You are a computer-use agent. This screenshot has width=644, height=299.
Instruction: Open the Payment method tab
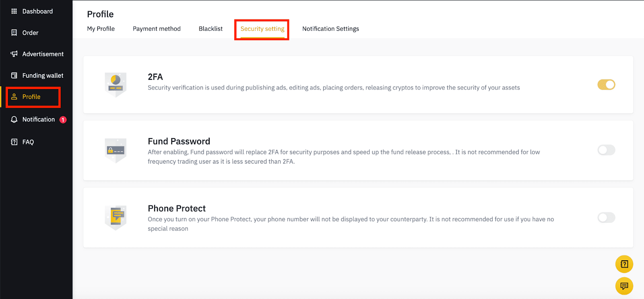click(157, 29)
